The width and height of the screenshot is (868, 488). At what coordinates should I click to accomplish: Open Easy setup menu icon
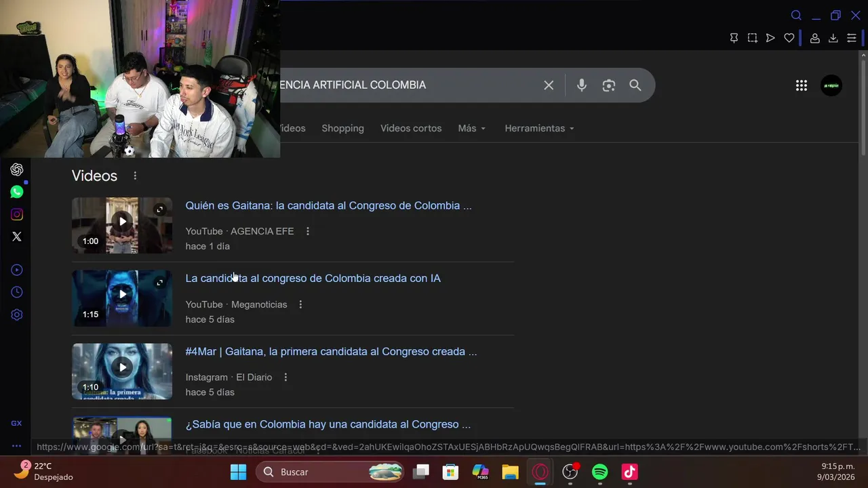coord(852,38)
